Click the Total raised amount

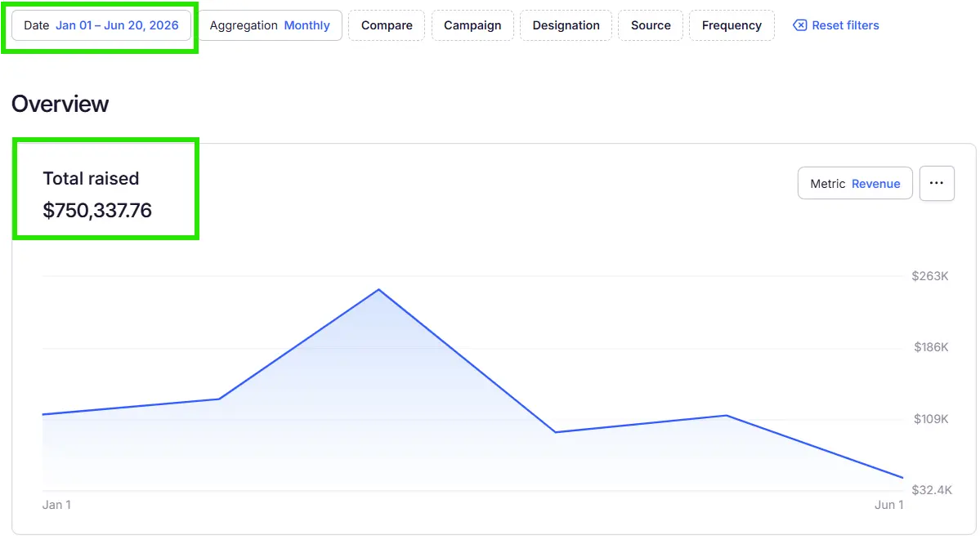(x=97, y=211)
